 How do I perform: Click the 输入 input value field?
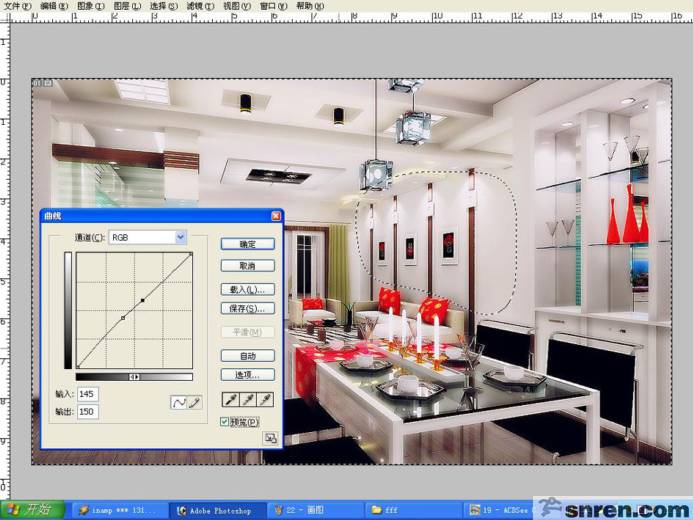(88, 394)
